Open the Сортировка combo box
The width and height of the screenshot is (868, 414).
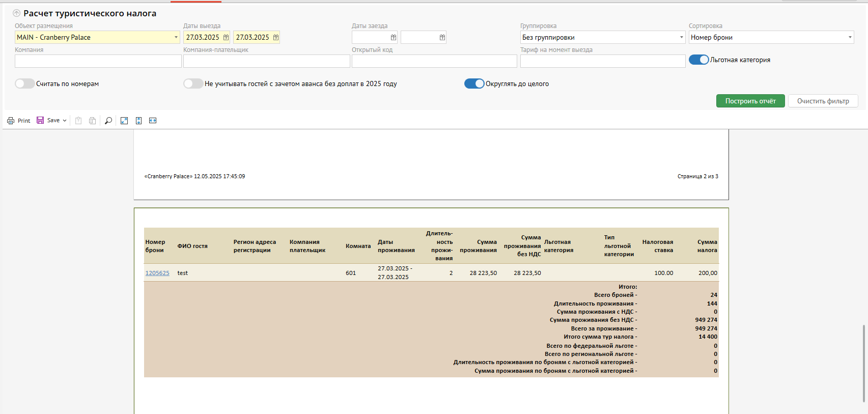tap(850, 37)
